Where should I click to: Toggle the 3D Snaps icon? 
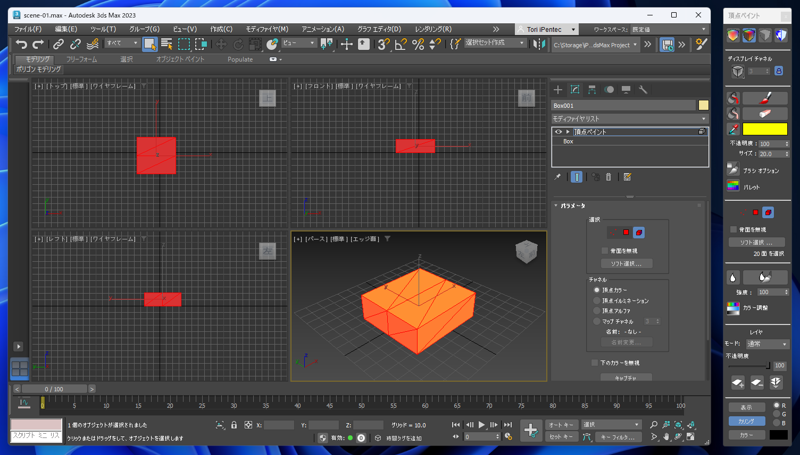pyautogui.click(x=384, y=44)
